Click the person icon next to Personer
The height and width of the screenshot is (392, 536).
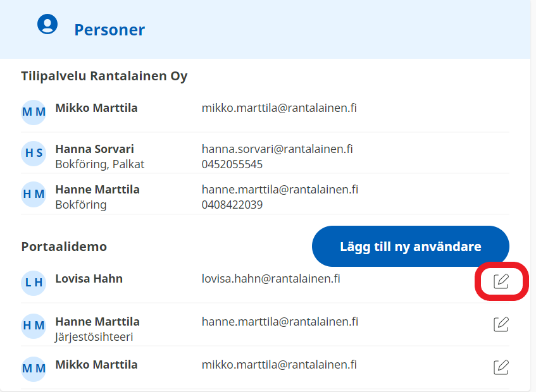(x=47, y=25)
